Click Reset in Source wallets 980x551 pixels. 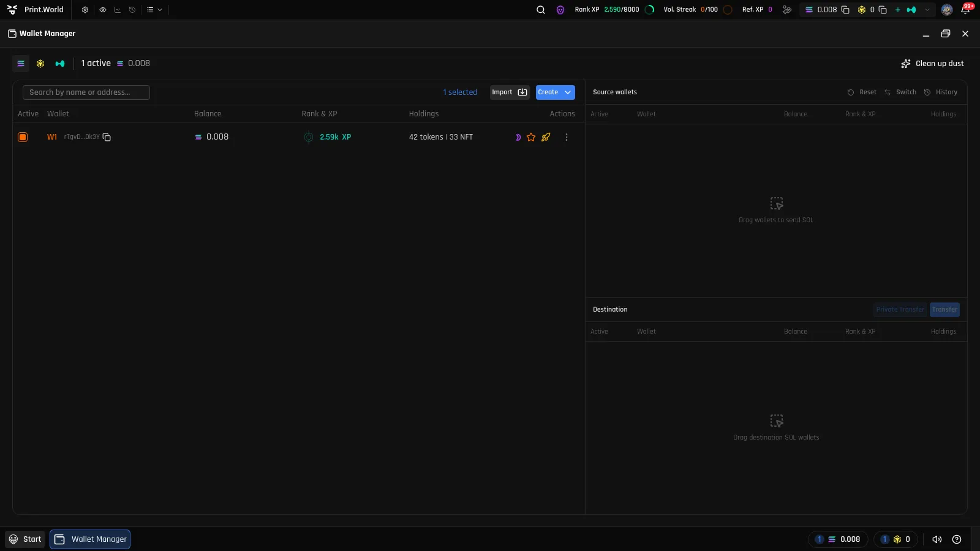(x=862, y=92)
